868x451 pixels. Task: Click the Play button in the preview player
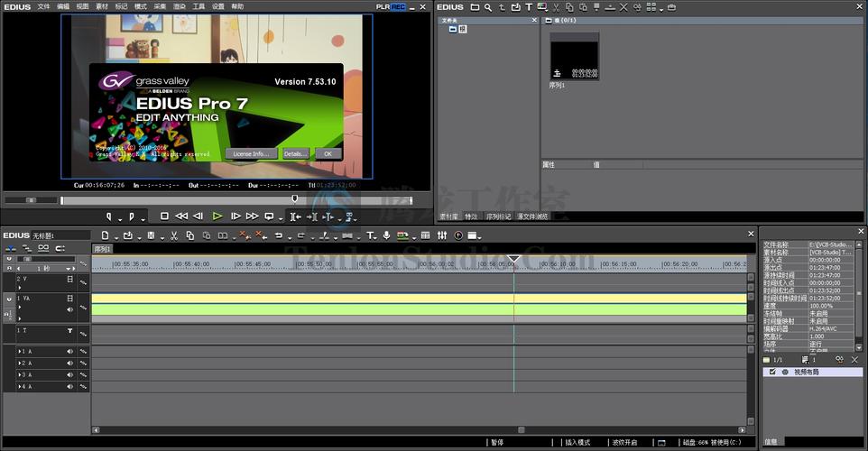tap(217, 216)
